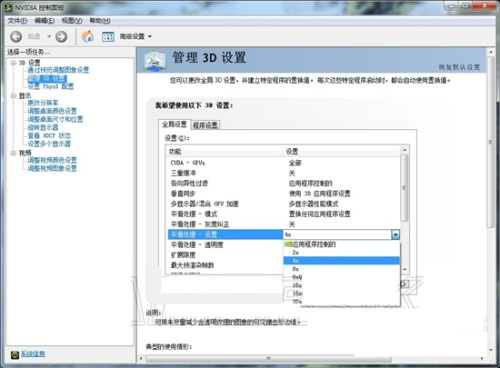Click the settings list scrollbar up arrow
The width and height of the screenshot is (500, 368).
[404, 150]
